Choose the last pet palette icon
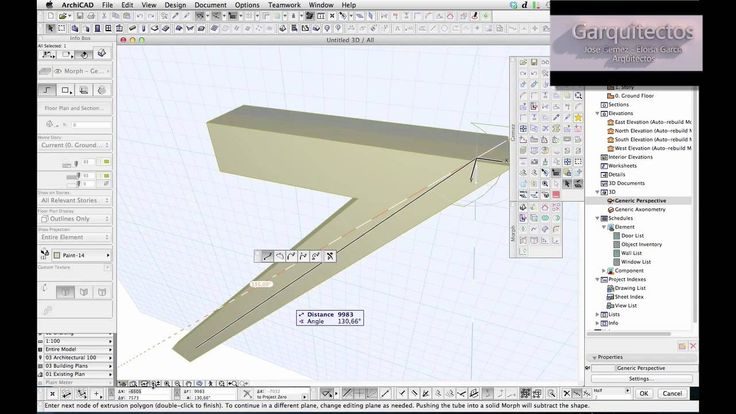Screen dimensions: 736x414 [x=330, y=256]
